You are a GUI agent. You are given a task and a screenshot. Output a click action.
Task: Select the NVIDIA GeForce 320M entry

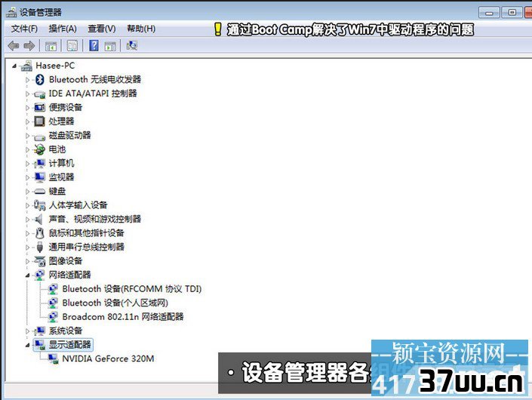click(108, 358)
